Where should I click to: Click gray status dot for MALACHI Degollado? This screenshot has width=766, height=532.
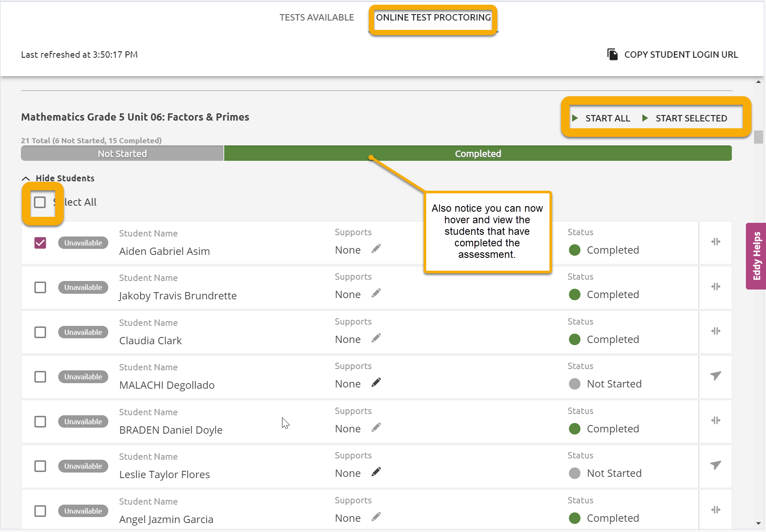(x=575, y=384)
